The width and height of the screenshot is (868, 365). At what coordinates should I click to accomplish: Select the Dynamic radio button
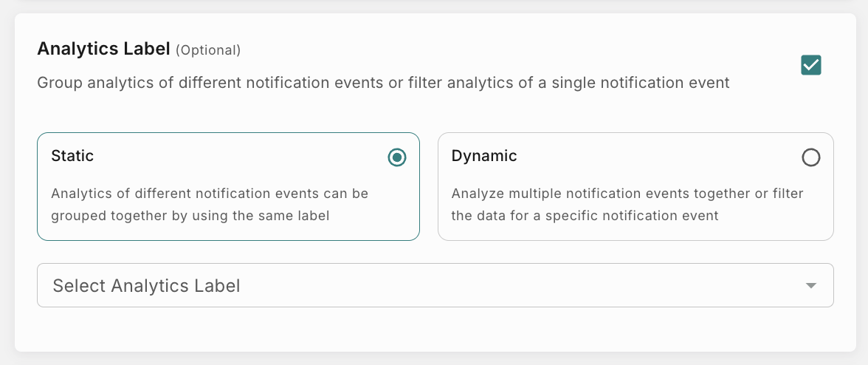pos(810,157)
